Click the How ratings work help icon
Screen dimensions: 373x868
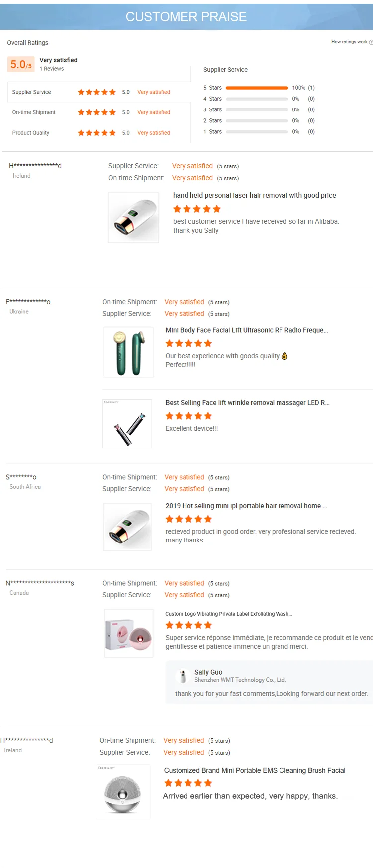tap(371, 42)
